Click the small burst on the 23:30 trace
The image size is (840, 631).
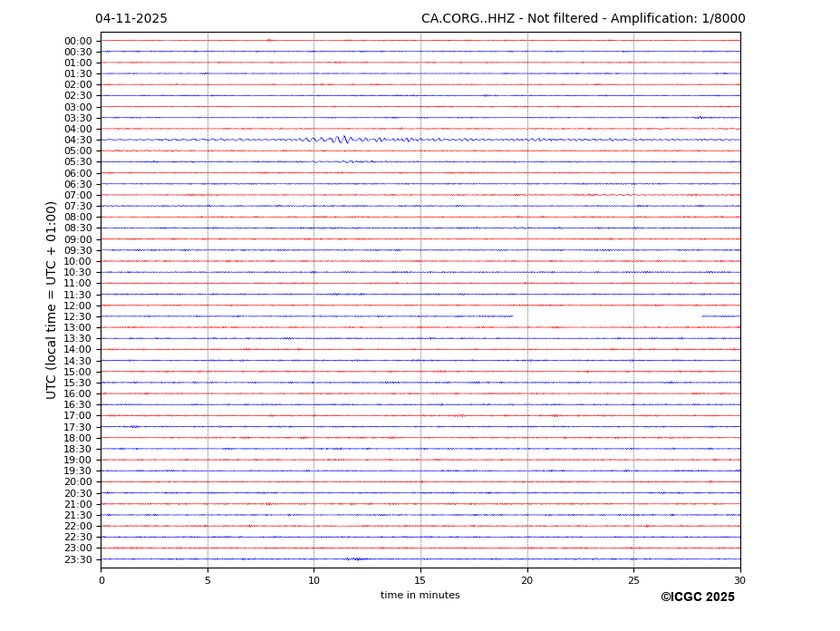point(355,559)
